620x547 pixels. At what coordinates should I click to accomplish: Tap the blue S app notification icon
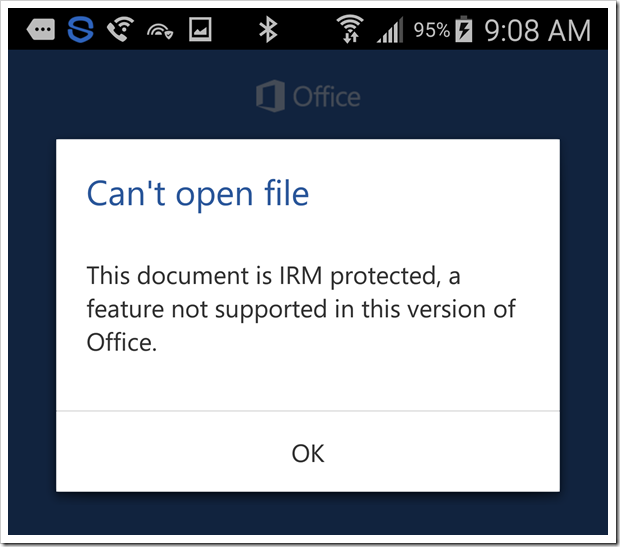pyautogui.click(x=81, y=30)
